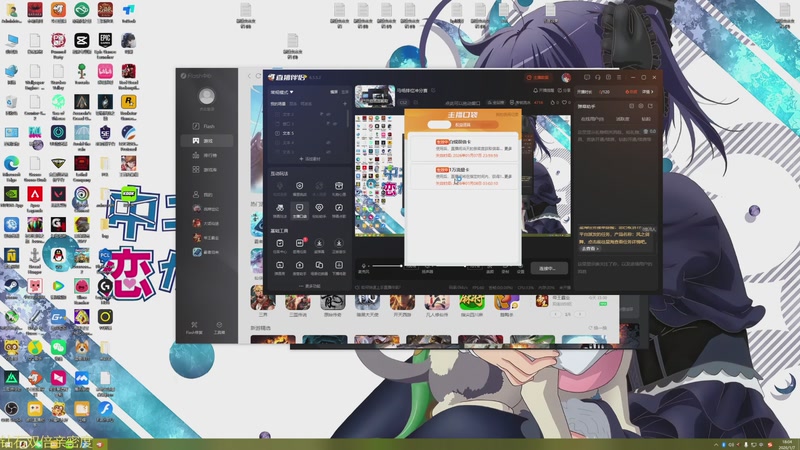Click the source list vertical scrollbar

[348, 119]
